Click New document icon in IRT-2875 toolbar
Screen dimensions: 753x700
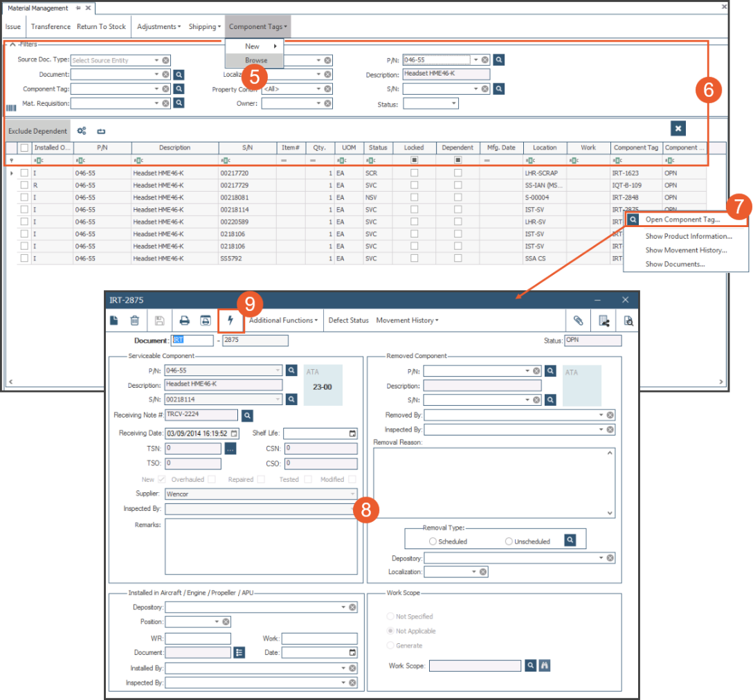coord(114,321)
